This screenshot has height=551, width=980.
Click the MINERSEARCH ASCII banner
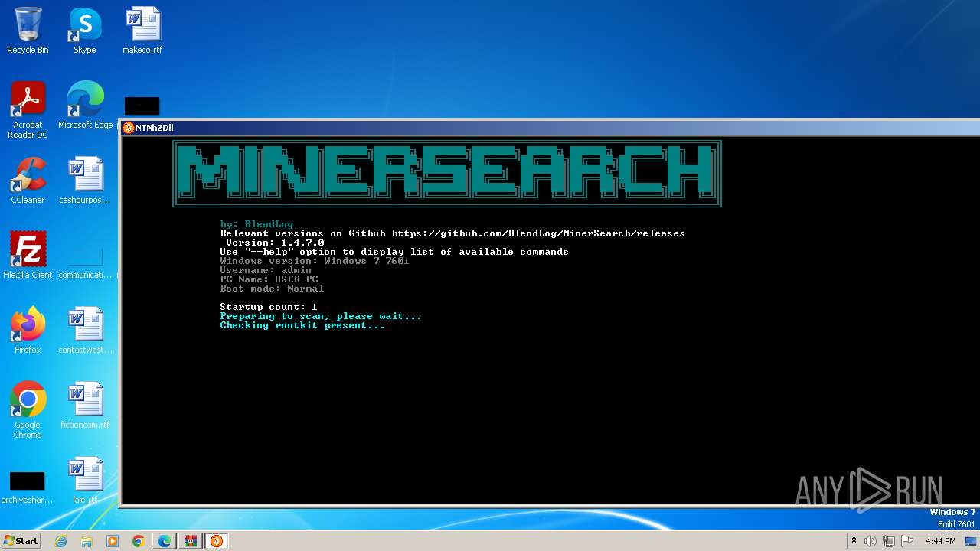(x=447, y=174)
